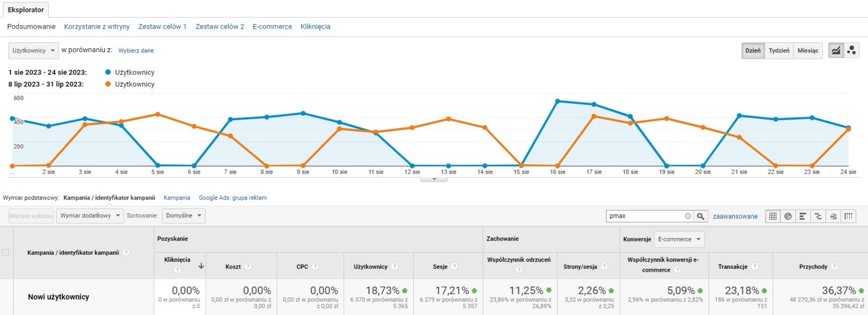
Task: Click the 5,09% conversion rate change value
Action: (x=681, y=290)
